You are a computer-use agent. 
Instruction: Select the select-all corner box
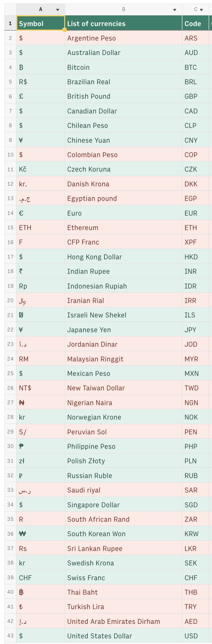10,10
